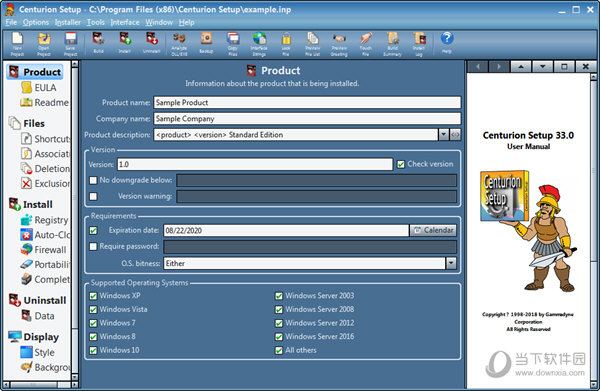This screenshot has height=391, width=600.
Task: Open the File menu
Action: [11, 22]
